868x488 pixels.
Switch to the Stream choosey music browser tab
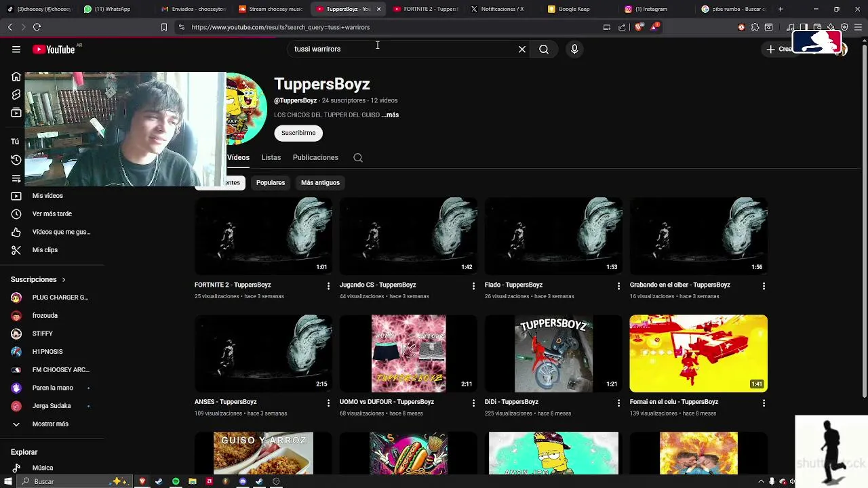click(x=270, y=9)
